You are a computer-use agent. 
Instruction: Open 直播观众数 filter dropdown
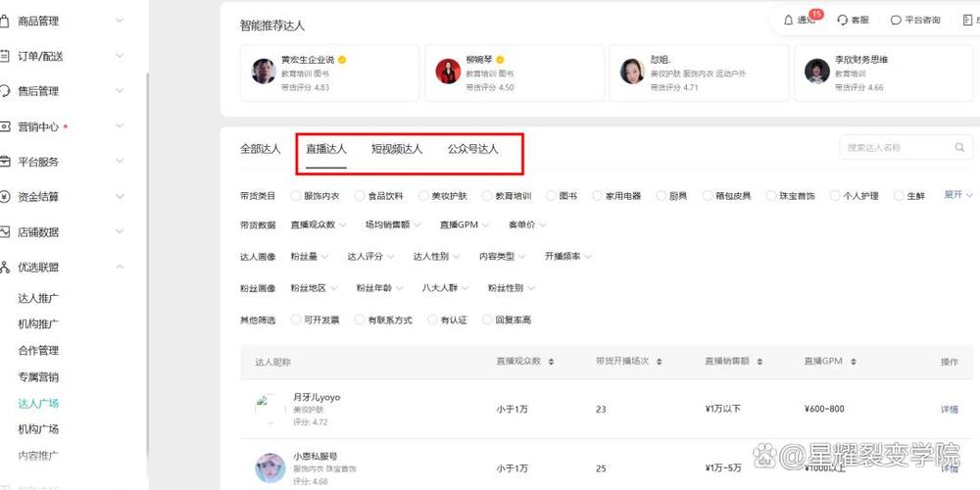click(318, 225)
